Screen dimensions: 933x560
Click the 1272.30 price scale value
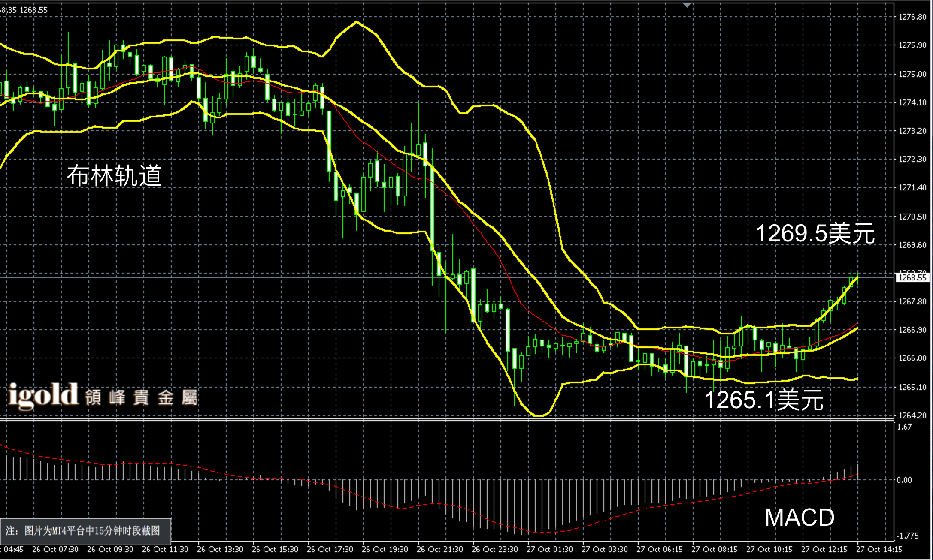(912, 159)
